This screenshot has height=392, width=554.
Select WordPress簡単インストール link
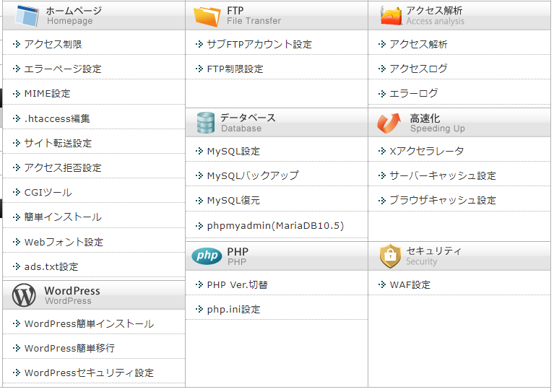point(89,324)
